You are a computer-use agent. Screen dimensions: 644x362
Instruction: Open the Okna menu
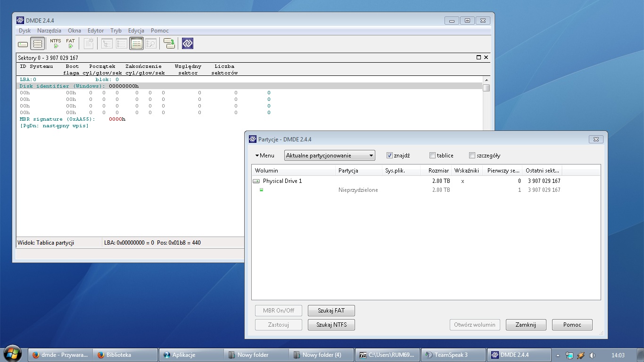[74, 31]
